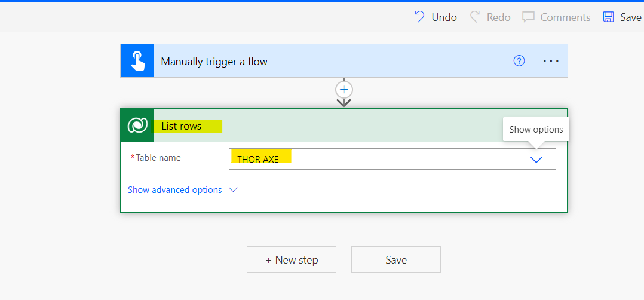Expand Show advanced options
Screen dimensions: 644x300
[x=183, y=190]
